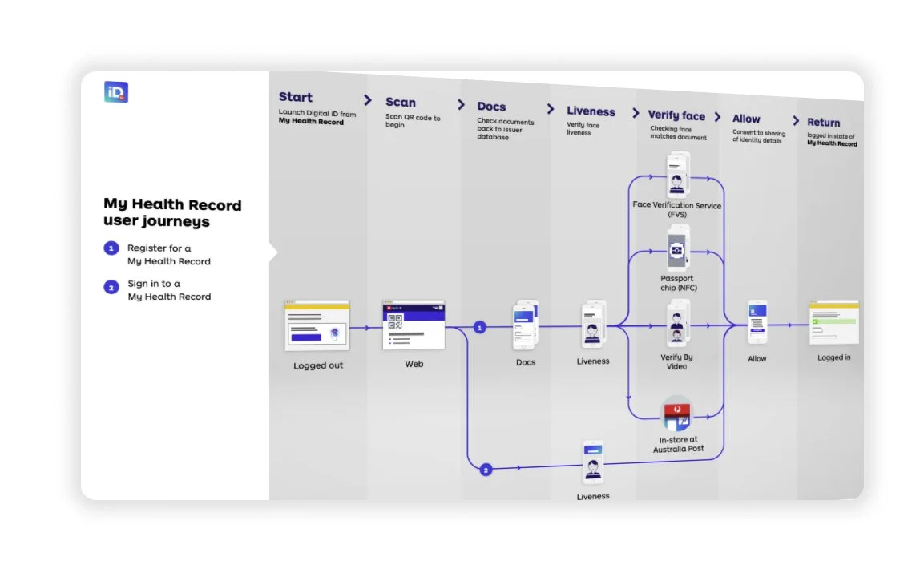Screen dimensions: 924x565
Task: Click "Consent to sharing of identity details" text
Action: 759,137
